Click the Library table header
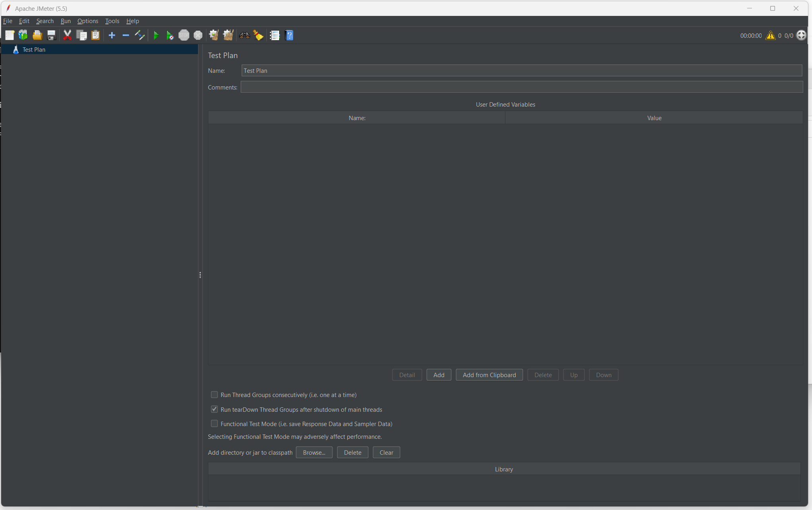The height and width of the screenshot is (510, 812). pos(504,469)
